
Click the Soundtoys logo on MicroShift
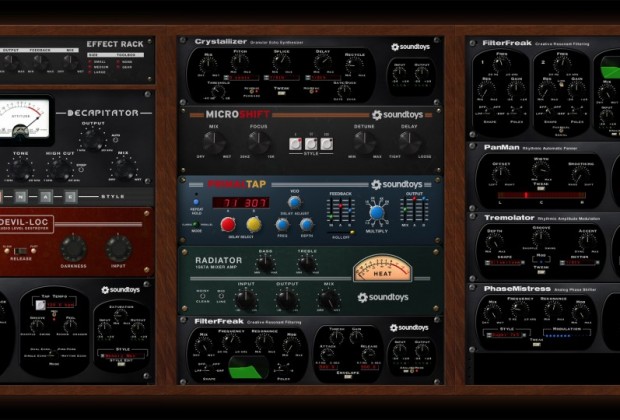pyautogui.click(x=397, y=115)
